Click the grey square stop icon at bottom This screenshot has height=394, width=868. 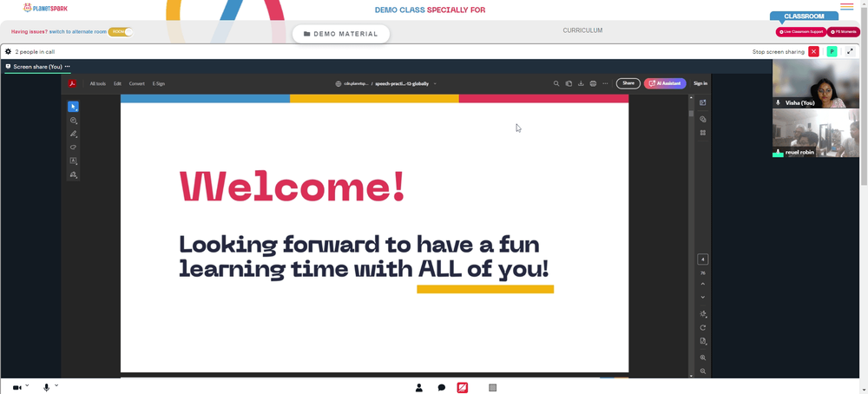point(493,388)
